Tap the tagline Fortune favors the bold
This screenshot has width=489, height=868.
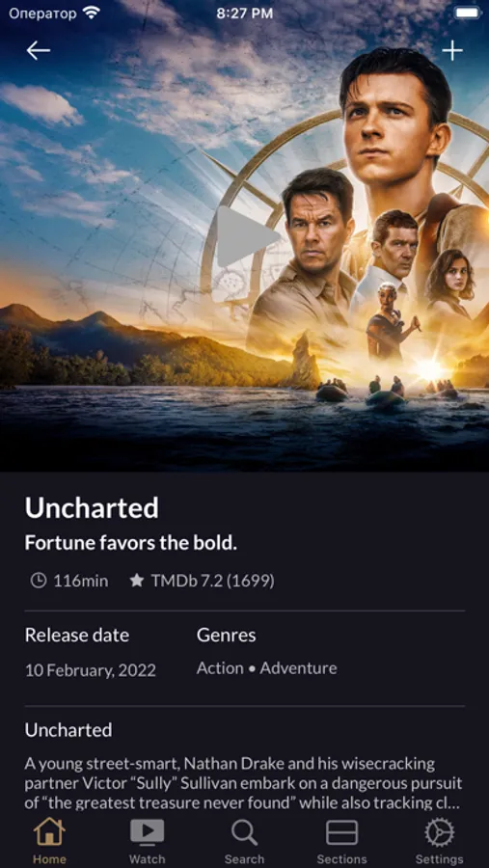point(131,543)
